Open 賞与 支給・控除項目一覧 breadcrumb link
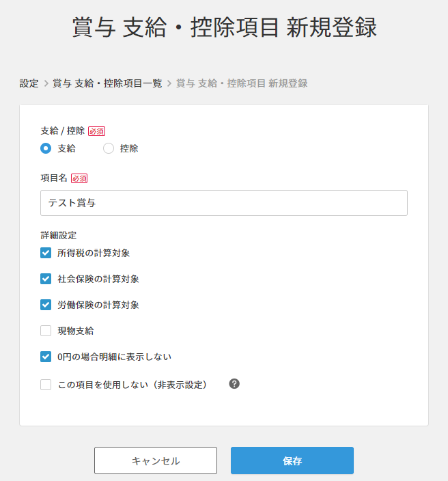448x481 pixels. tap(107, 83)
